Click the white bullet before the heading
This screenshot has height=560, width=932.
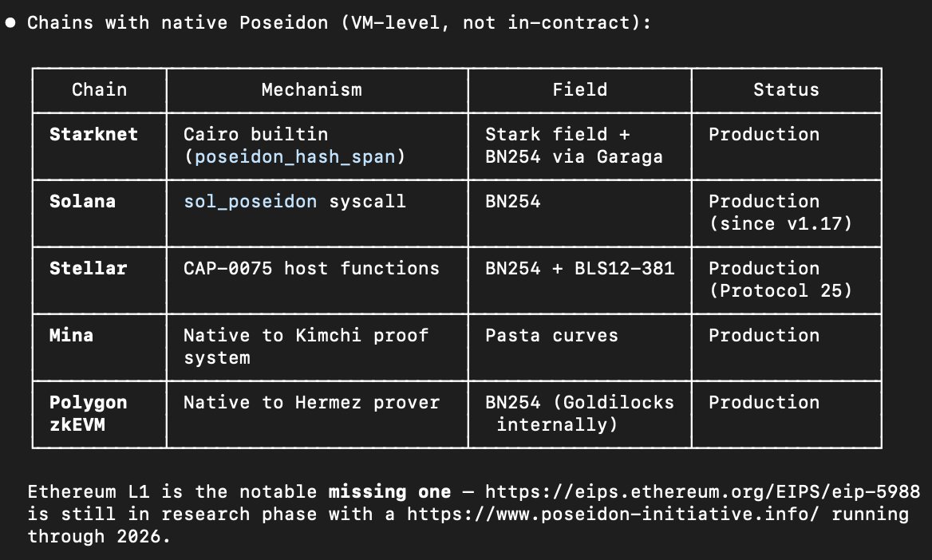pos(11,22)
